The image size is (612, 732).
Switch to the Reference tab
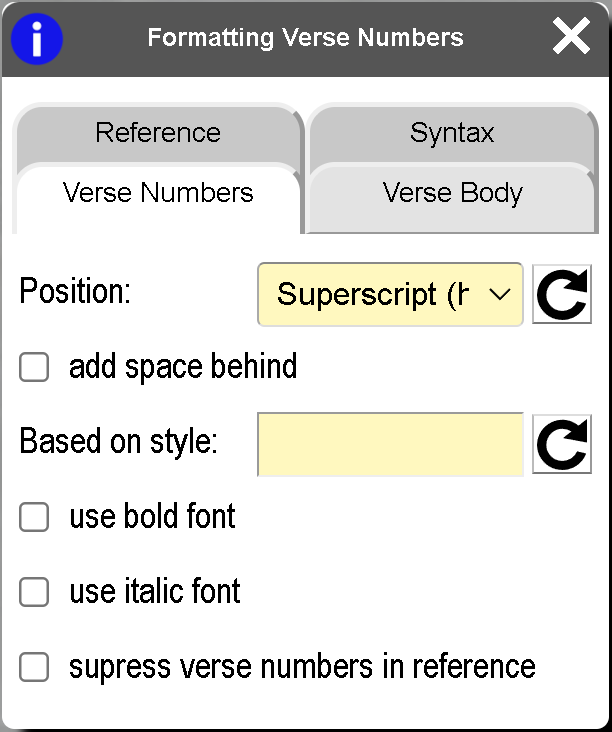[x=158, y=132]
